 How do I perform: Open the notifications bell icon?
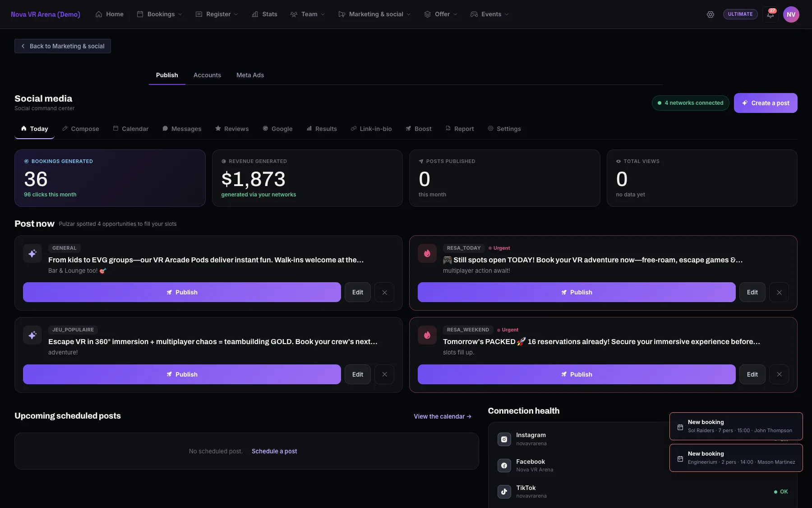(770, 14)
